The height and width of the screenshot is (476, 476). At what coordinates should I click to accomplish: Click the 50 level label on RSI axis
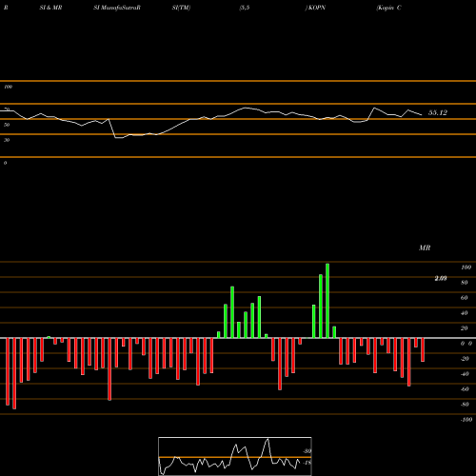click(x=7, y=125)
